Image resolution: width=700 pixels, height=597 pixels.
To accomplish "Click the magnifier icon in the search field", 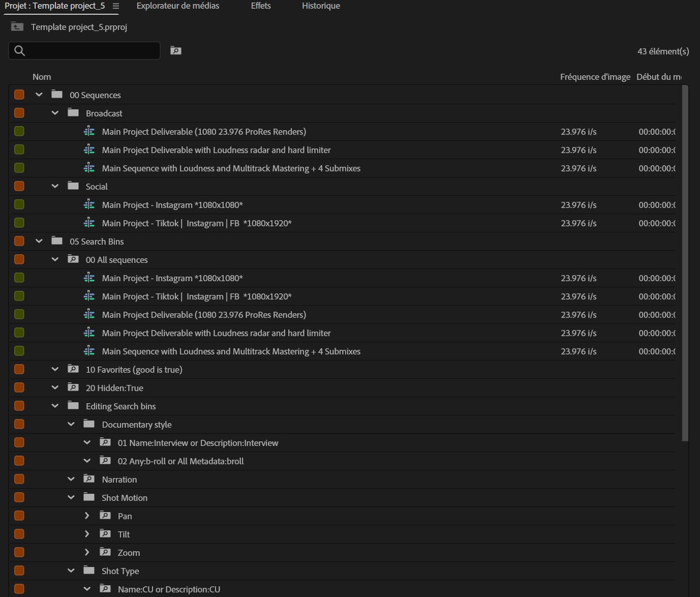I will point(20,50).
